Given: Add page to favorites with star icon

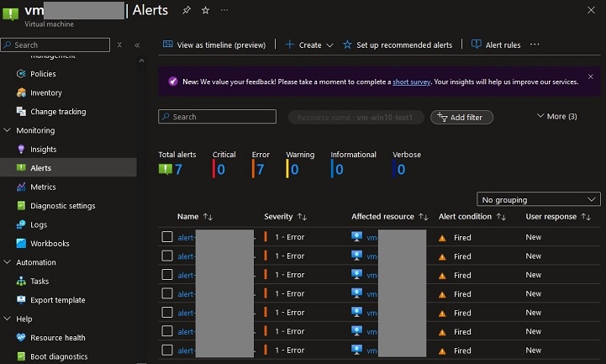Looking at the screenshot, I should tap(205, 10).
